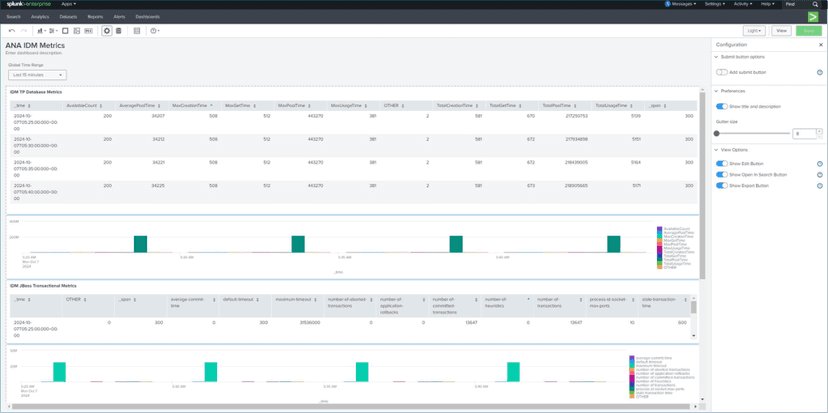Click the Gutter size slider handle

[717, 133]
